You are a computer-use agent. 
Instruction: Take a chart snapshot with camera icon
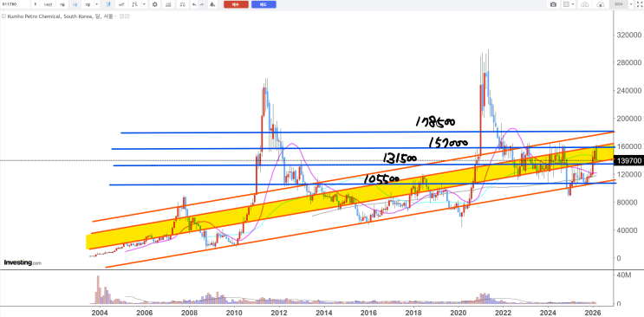[553, 4]
